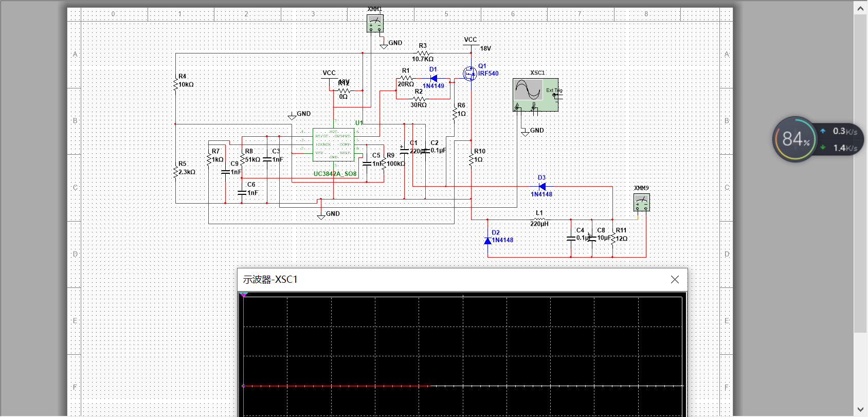Screen dimensions: 868x417
Task: Click the R12 0Ω resistor
Action: click(343, 90)
